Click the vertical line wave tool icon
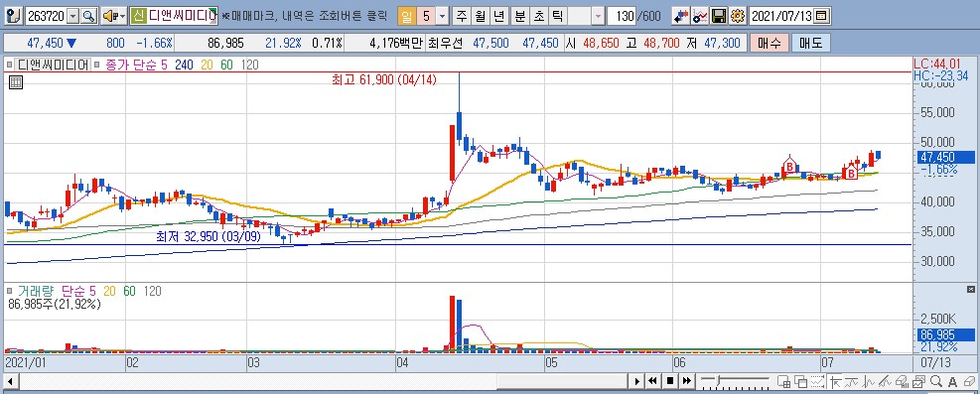The image size is (980, 394). (x=868, y=381)
